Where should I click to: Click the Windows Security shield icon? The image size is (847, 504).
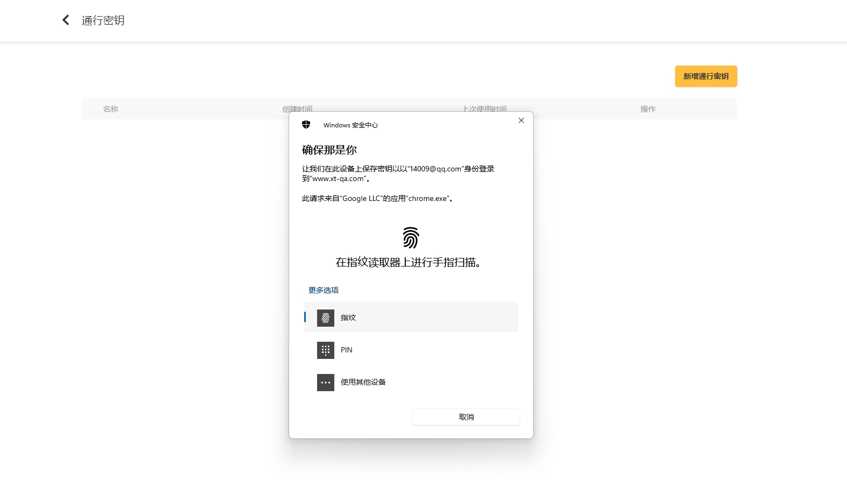click(306, 125)
